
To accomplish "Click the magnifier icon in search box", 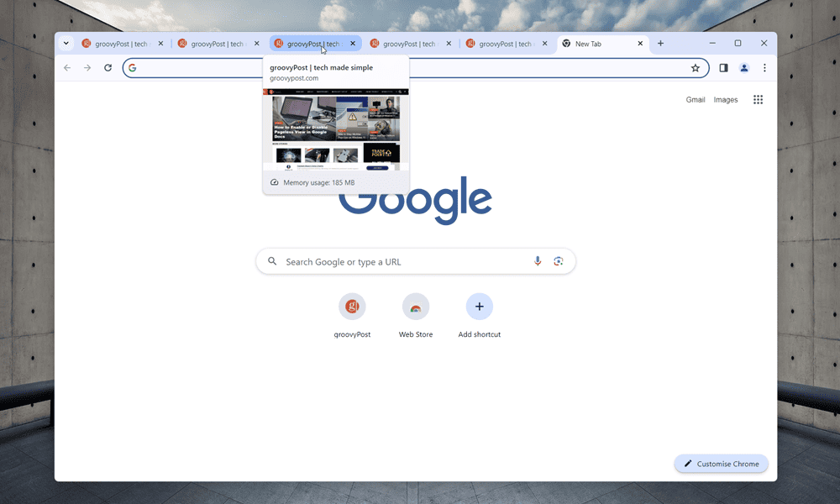I will 272,261.
